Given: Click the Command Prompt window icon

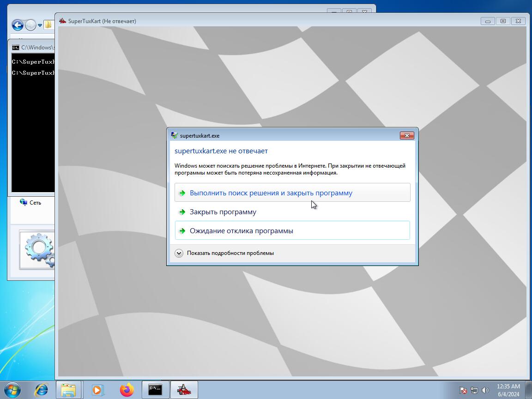Looking at the screenshot, I should click(x=15, y=48).
